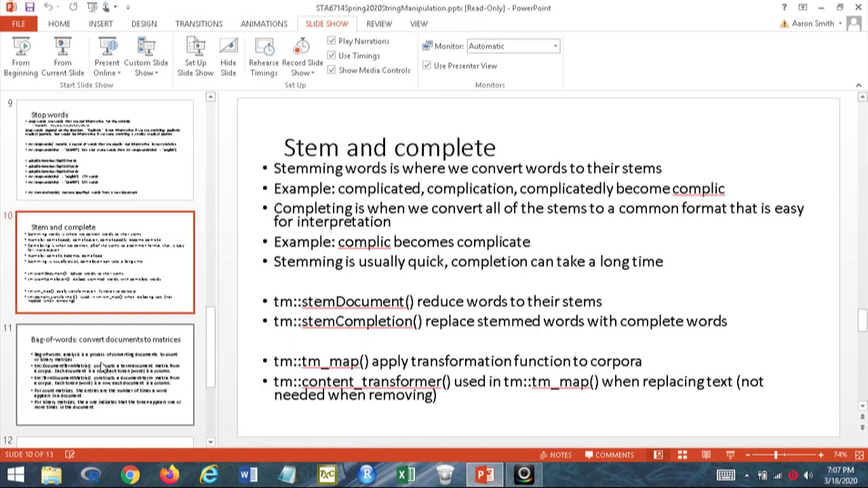Viewport: 868px width, 488px height.
Task: Toggle Play Narrations checkbox
Action: [332, 41]
